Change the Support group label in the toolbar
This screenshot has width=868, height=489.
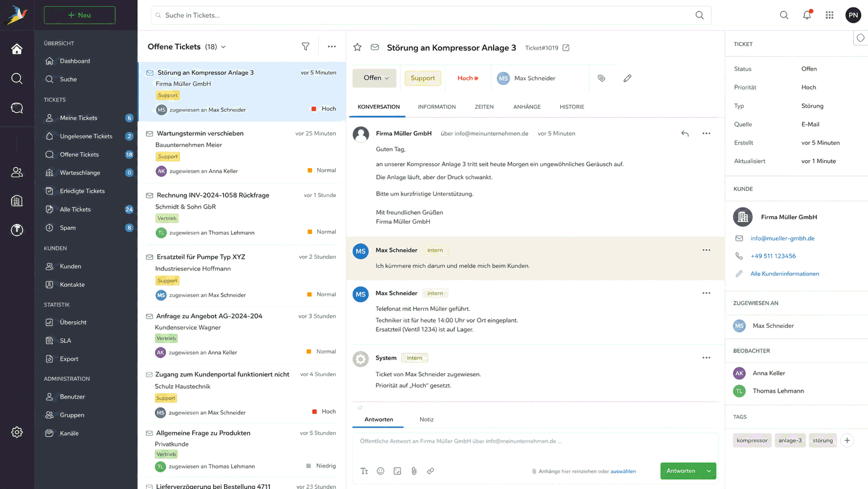(423, 78)
